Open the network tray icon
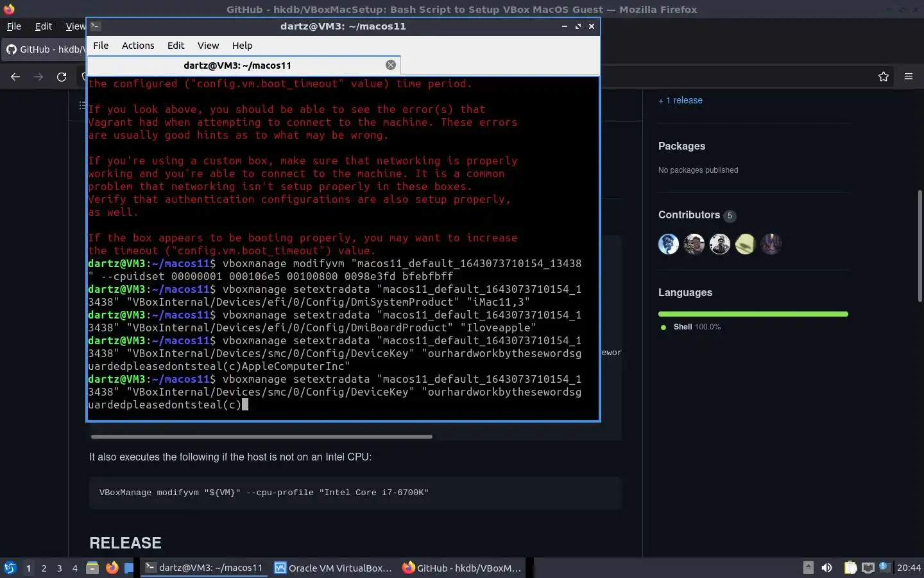924x578 pixels. pos(868,568)
